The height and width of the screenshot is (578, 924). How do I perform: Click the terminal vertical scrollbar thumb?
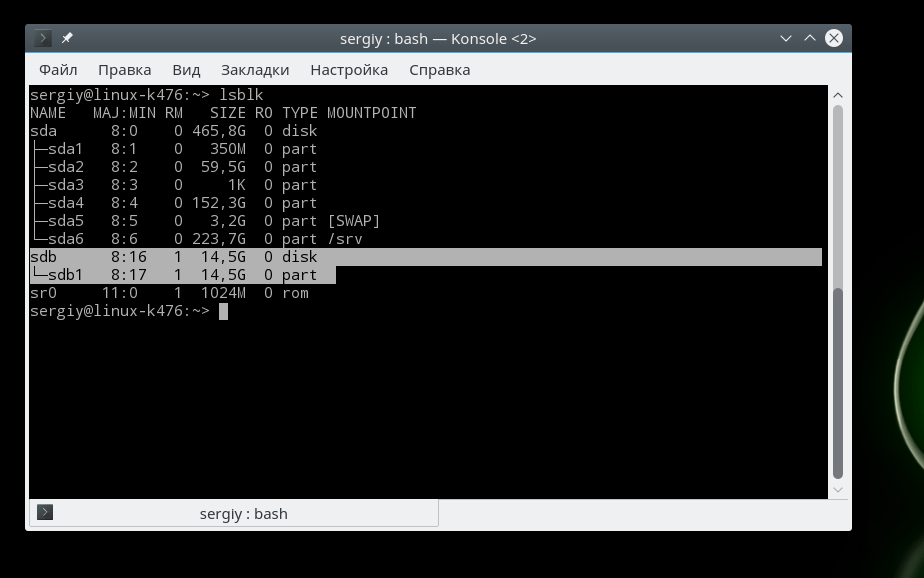pos(838,383)
